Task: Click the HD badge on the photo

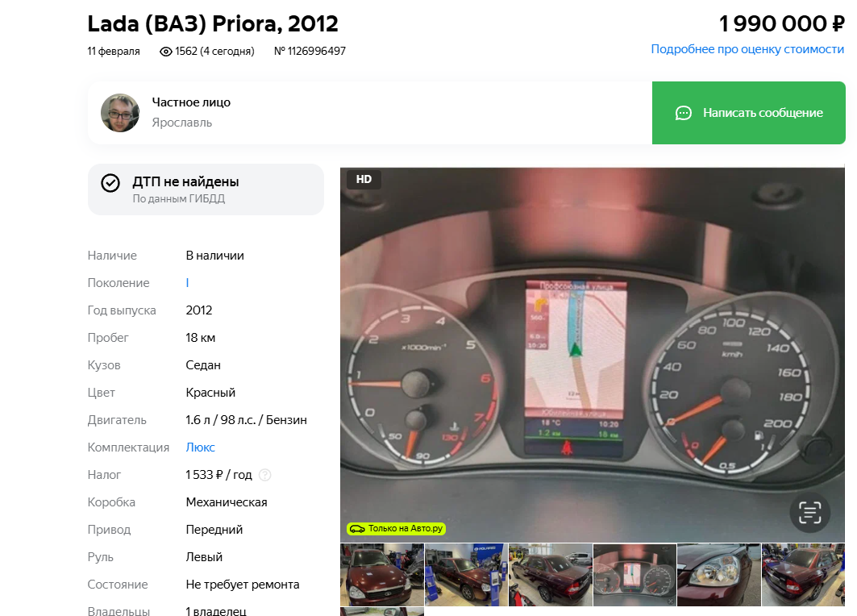Action: [364, 179]
